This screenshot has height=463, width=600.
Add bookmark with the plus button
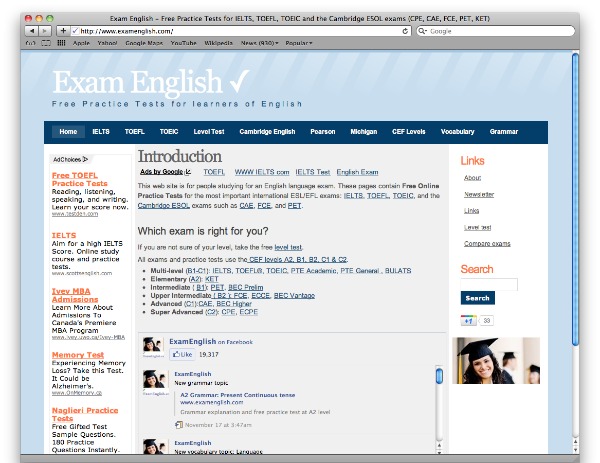click(x=63, y=31)
